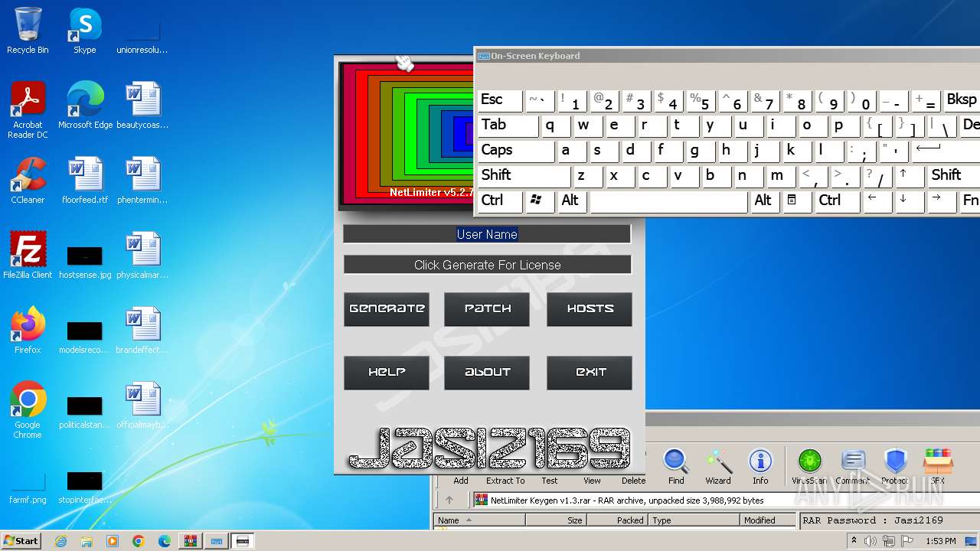Open keygen Help
This screenshot has height=551, width=980.
387,373
